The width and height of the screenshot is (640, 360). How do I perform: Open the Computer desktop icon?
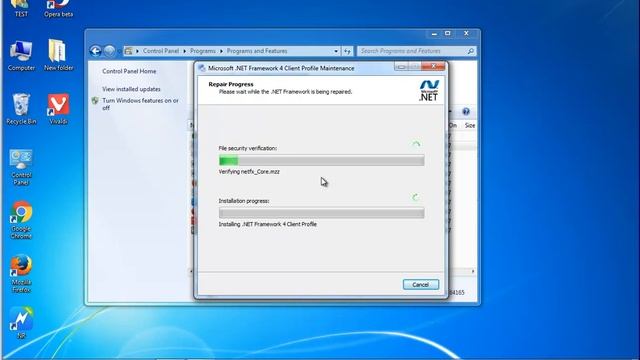click(21, 56)
